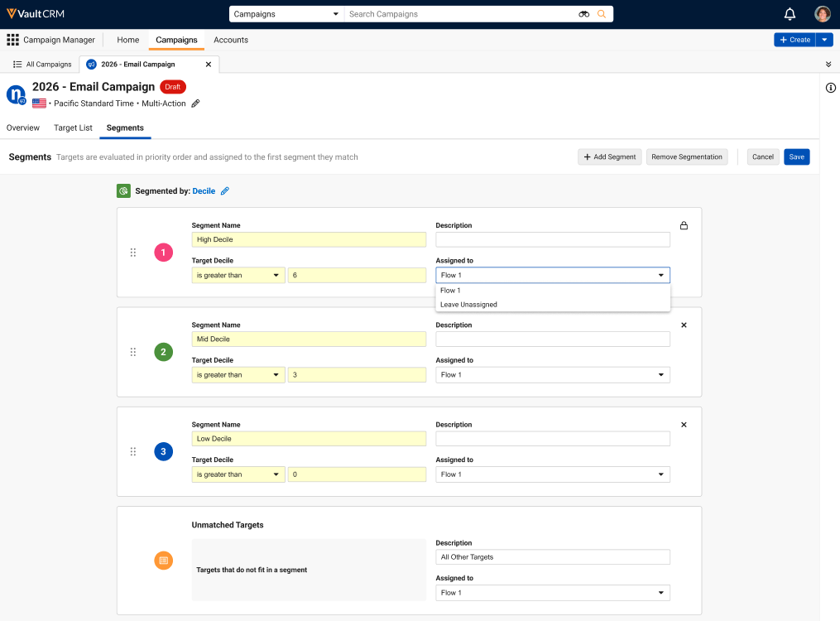Switch to the Target List tab
Screen dimensions: 840x621
73,128
